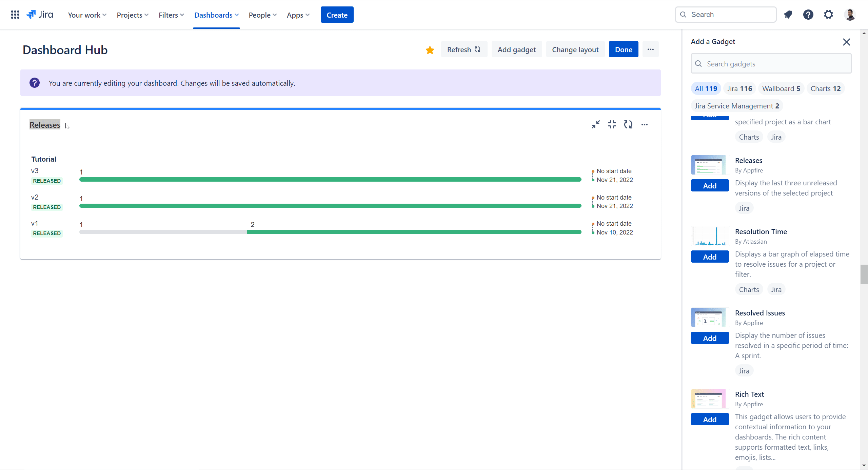Open the app switcher grid icon
The width and height of the screenshot is (868, 470).
[x=15, y=15]
